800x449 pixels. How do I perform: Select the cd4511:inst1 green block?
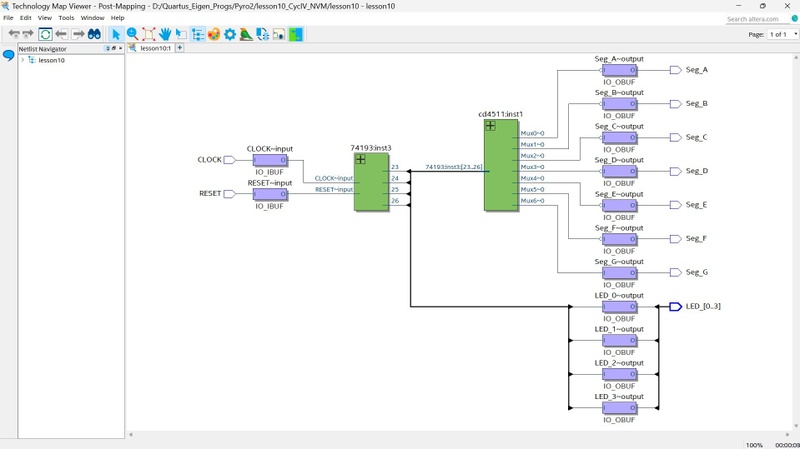click(501, 165)
